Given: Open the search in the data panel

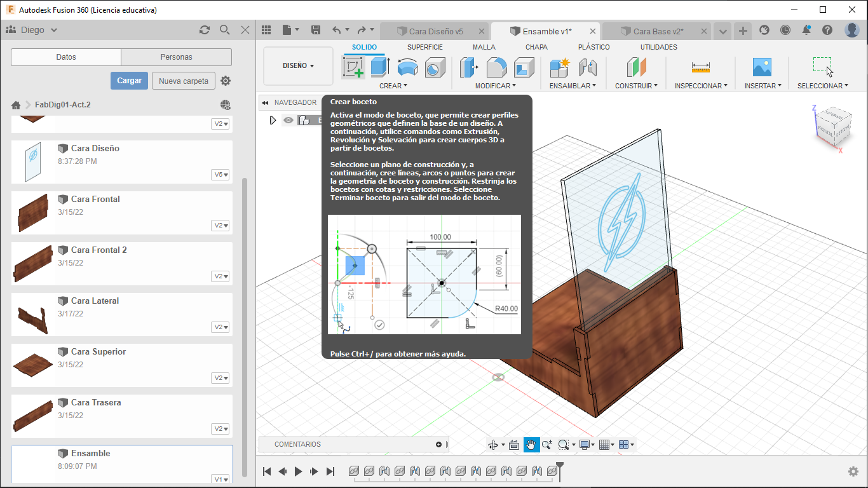Looking at the screenshot, I should (224, 30).
